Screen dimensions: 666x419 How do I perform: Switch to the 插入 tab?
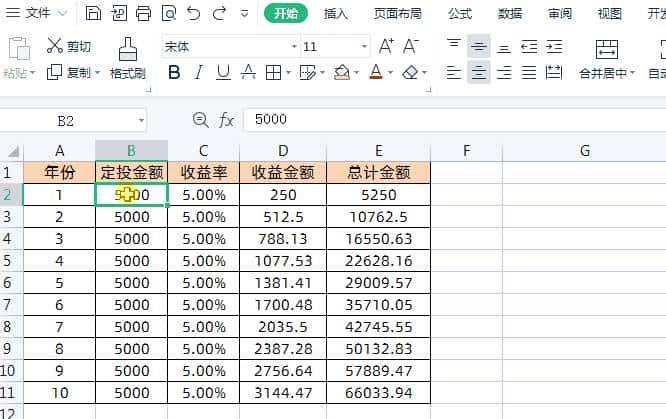(x=336, y=14)
